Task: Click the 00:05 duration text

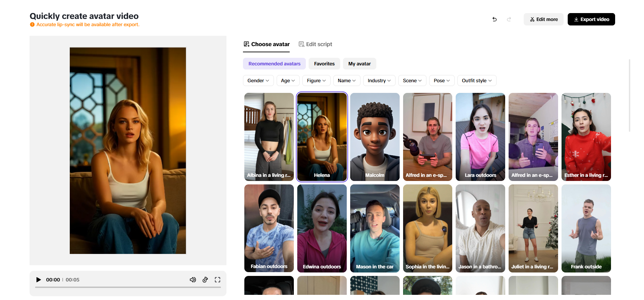Action: [73, 280]
